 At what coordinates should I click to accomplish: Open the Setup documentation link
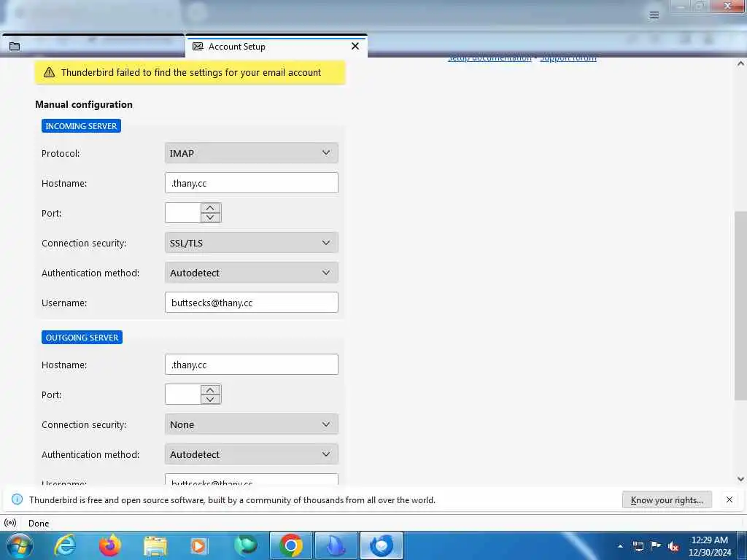489,58
